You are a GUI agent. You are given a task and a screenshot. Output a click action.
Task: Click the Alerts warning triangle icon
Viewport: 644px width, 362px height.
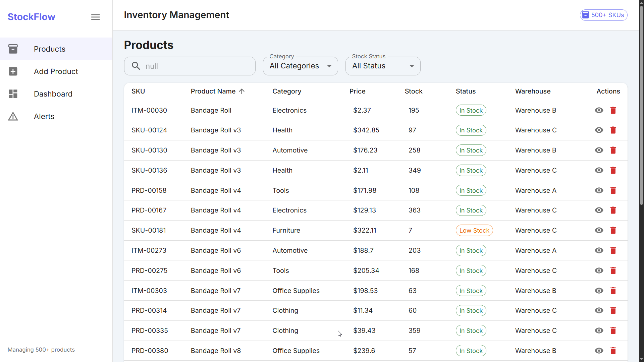13,116
